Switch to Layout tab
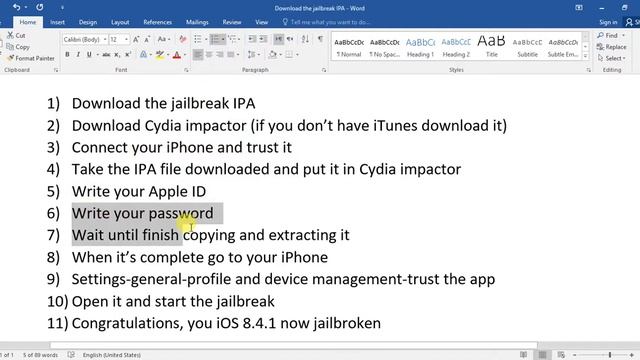Image resolution: width=640 pixels, height=360 pixels. click(x=120, y=22)
